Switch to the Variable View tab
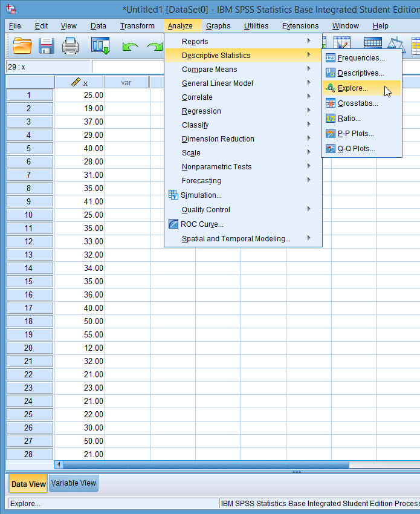 pos(73,483)
